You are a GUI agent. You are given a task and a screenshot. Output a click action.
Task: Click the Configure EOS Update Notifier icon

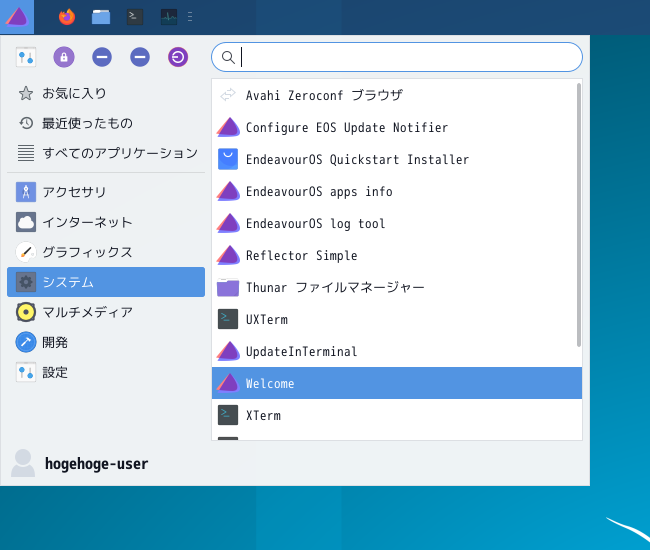(228, 127)
